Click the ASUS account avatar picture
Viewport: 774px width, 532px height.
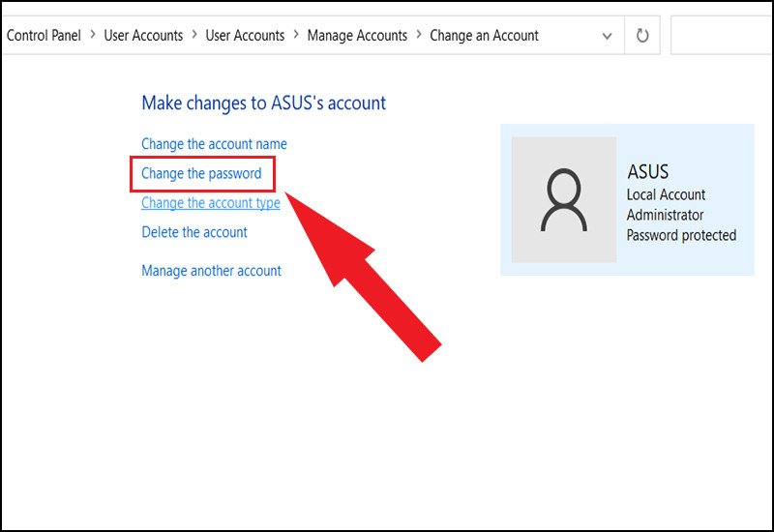[564, 200]
